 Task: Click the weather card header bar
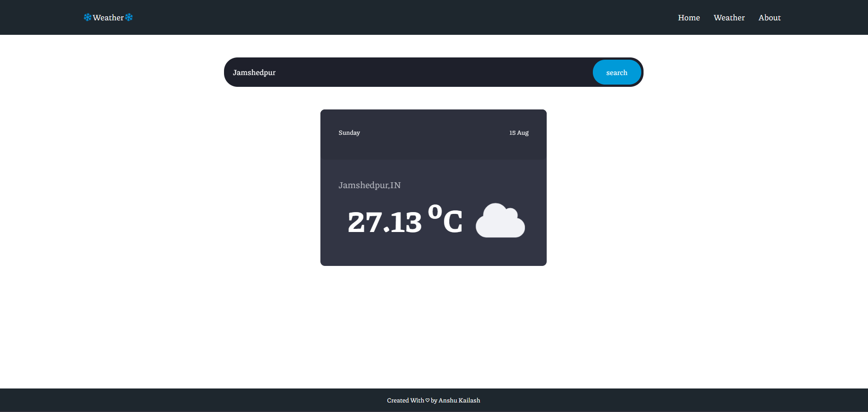(x=433, y=134)
